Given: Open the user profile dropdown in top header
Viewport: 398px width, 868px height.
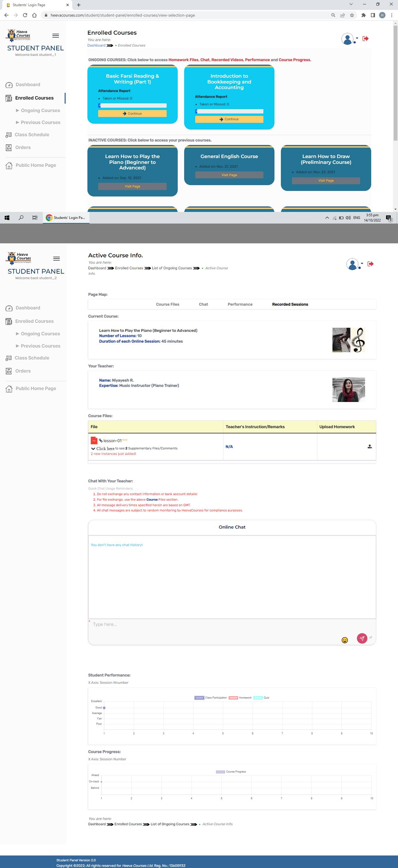Looking at the screenshot, I should coord(349,39).
